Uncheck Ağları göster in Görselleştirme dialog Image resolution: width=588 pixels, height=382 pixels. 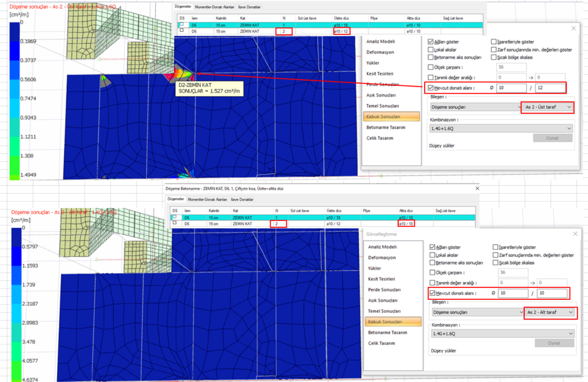coord(432,247)
